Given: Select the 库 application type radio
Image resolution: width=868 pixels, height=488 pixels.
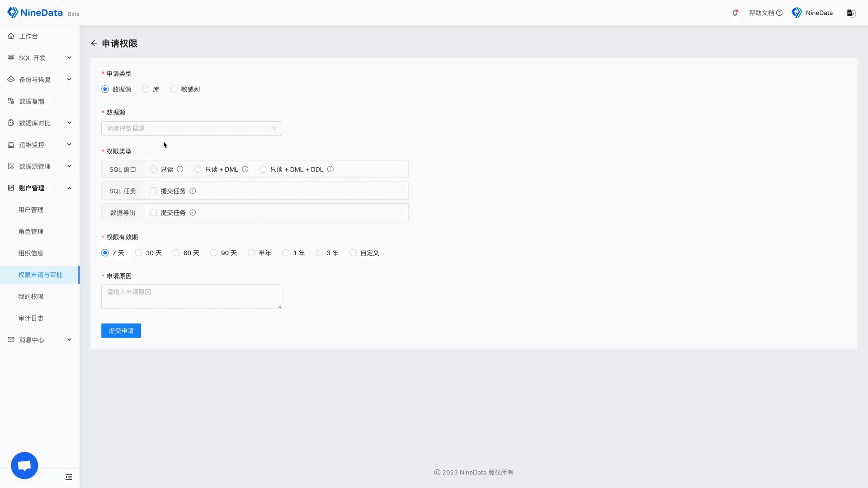Looking at the screenshot, I should pos(146,89).
